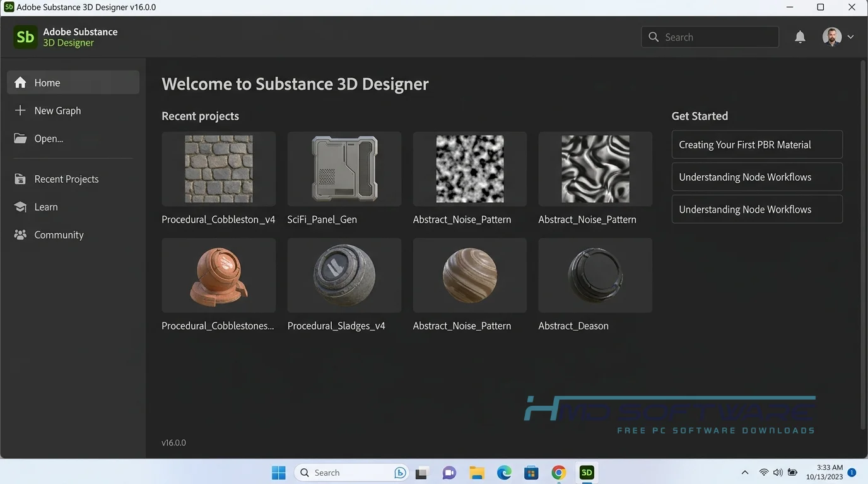Screen dimensions: 868x484
Task: Open the striped brown sphere thumbnail
Action: tap(469, 275)
